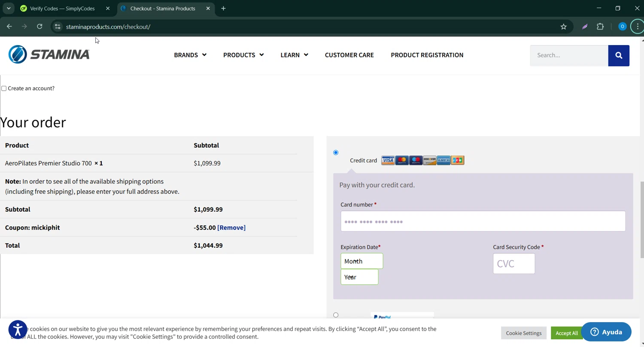Click the Stamina logo
The width and height of the screenshot is (644, 347).
[x=49, y=55]
